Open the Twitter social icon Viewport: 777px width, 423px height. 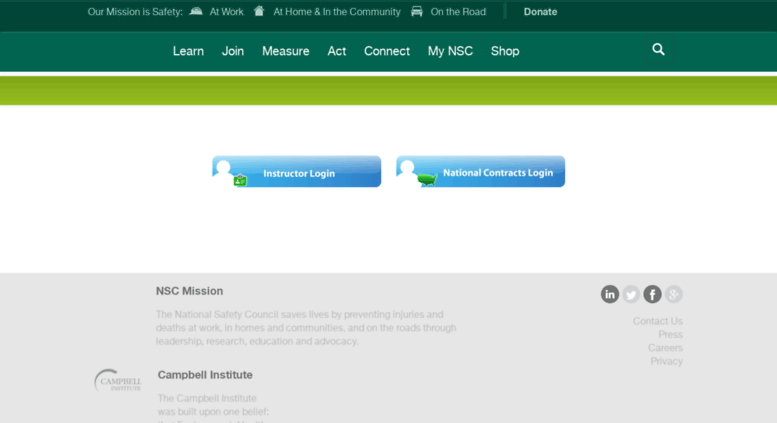(631, 294)
